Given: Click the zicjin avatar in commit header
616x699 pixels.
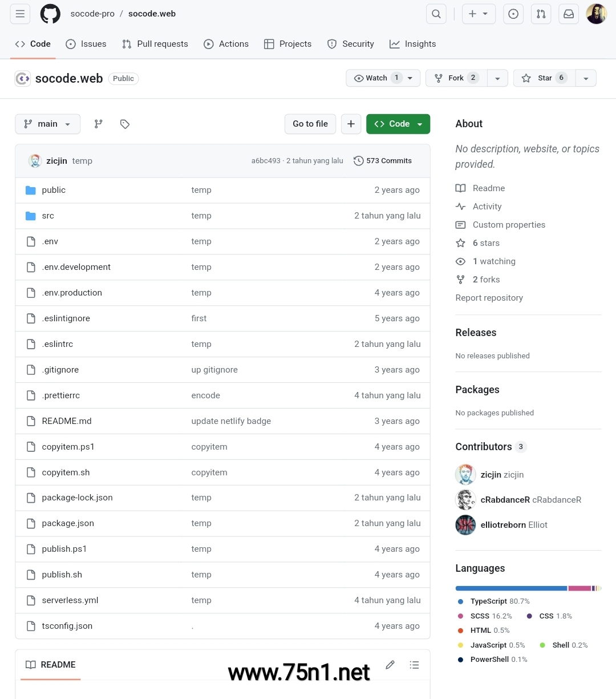Looking at the screenshot, I should 35,161.
